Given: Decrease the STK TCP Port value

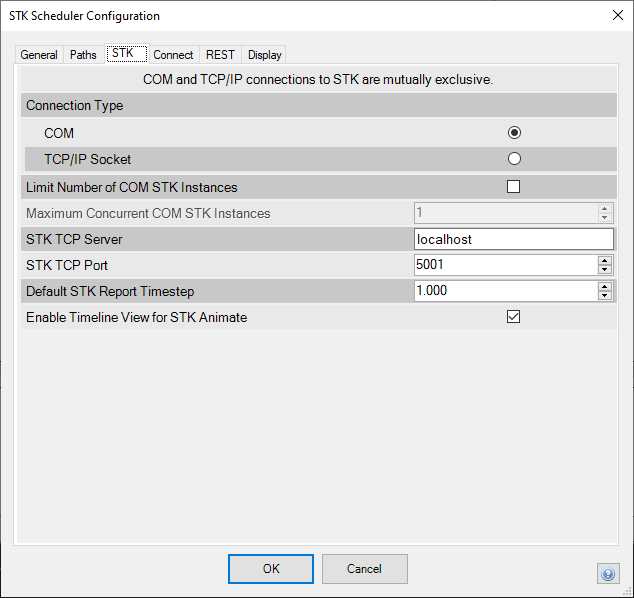Looking at the screenshot, I should pos(604,269).
